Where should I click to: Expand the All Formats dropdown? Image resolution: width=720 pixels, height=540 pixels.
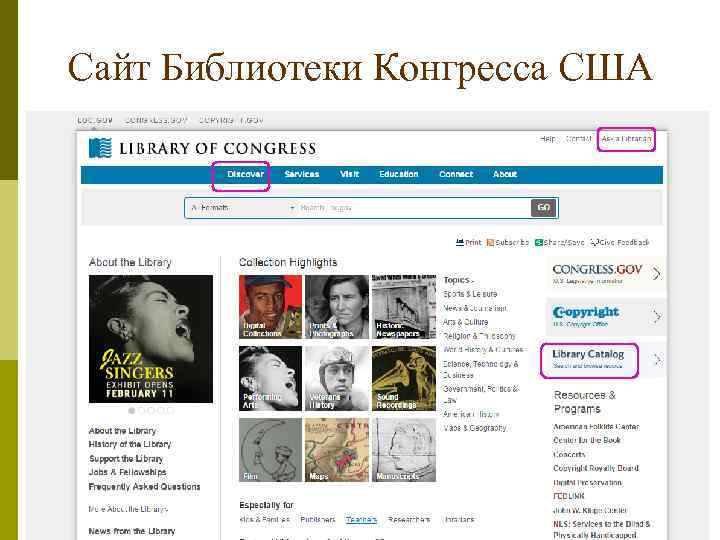coord(242,208)
